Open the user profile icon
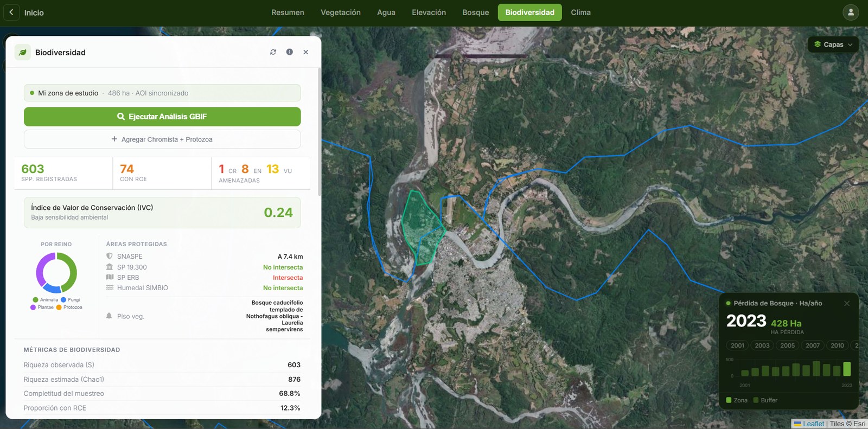The image size is (868, 429). (x=851, y=12)
